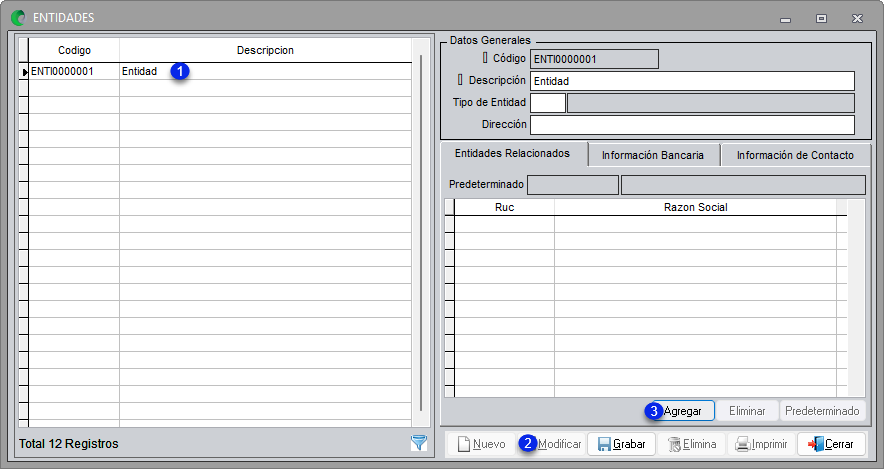Click the Predeterminado name field
884x469 pixels.
coord(743,185)
